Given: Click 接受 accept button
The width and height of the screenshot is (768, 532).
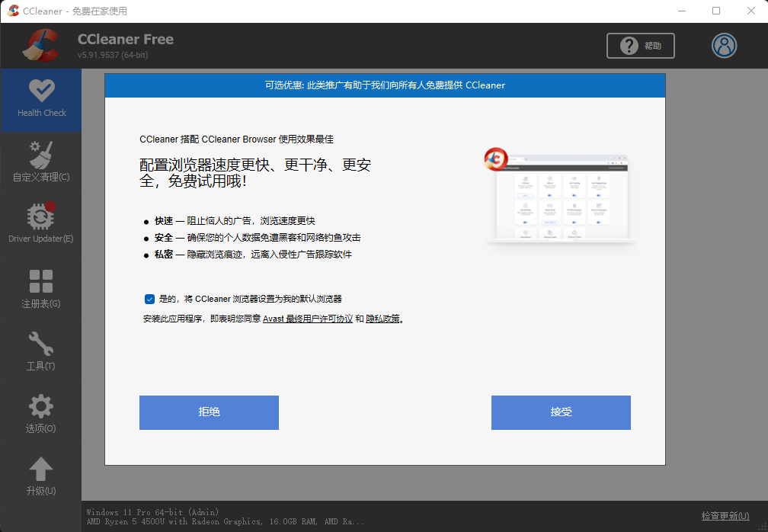Looking at the screenshot, I should [561, 412].
